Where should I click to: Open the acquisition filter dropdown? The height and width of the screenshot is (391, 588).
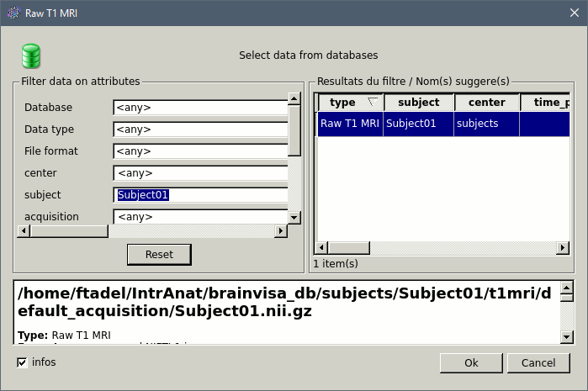tap(200, 217)
